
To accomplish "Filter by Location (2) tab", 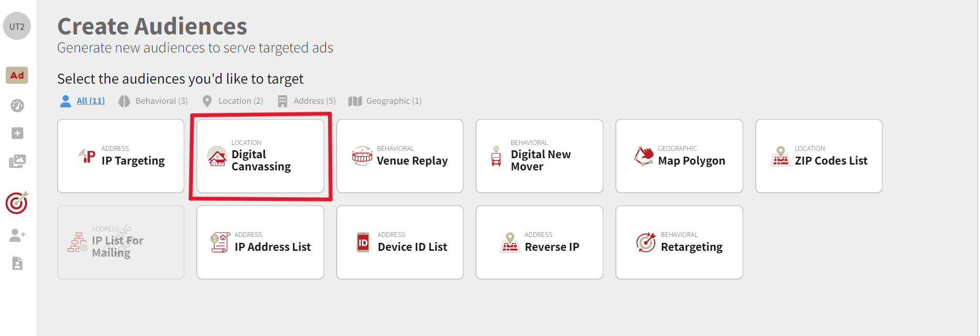I will point(240,101).
